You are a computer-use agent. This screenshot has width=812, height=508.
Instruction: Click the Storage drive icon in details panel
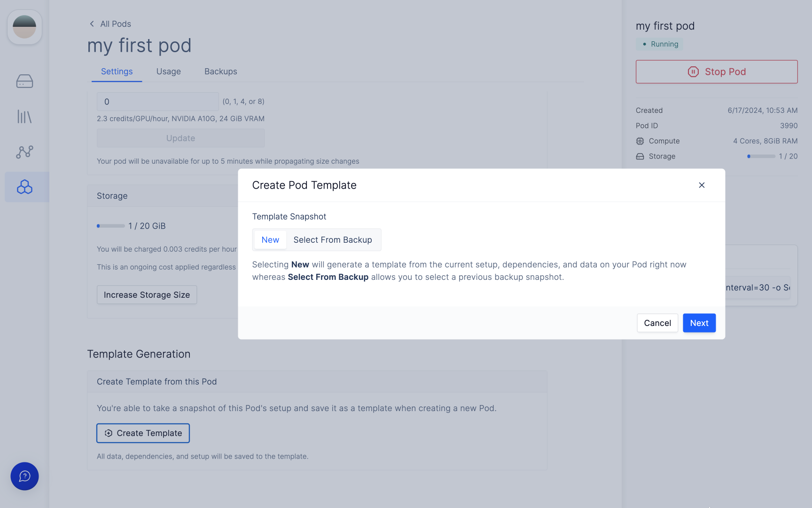pyautogui.click(x=640, y=156)
